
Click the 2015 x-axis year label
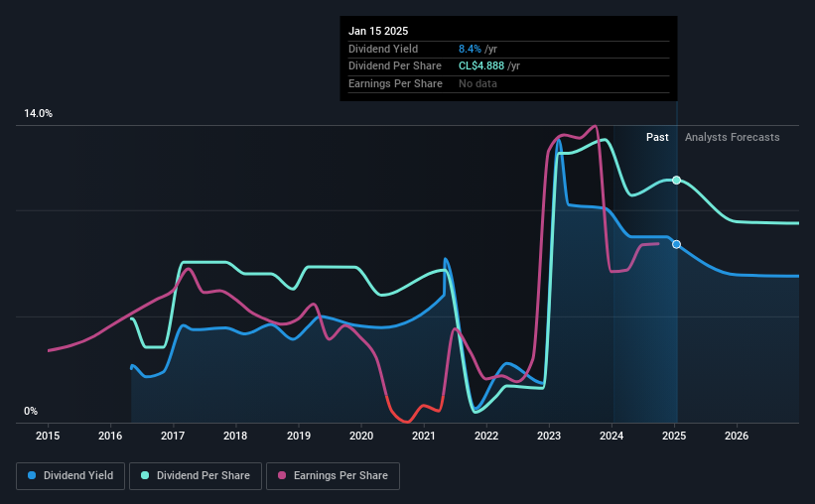(48, 436)
